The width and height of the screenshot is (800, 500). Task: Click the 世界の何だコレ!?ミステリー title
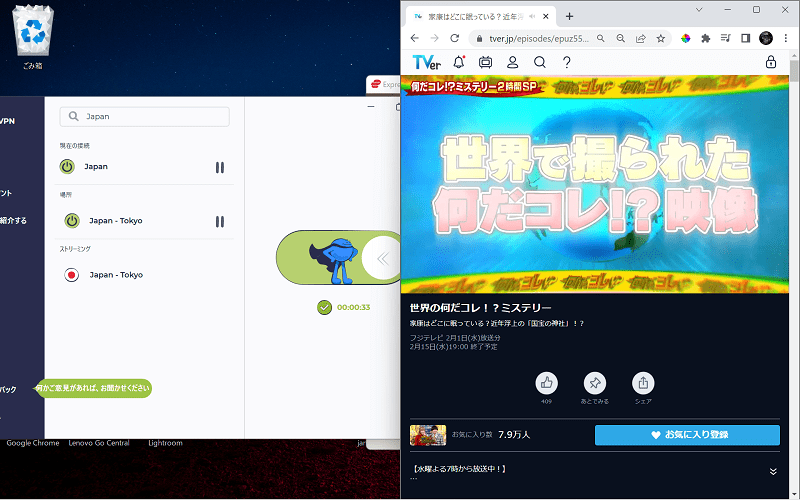(481, 308)
